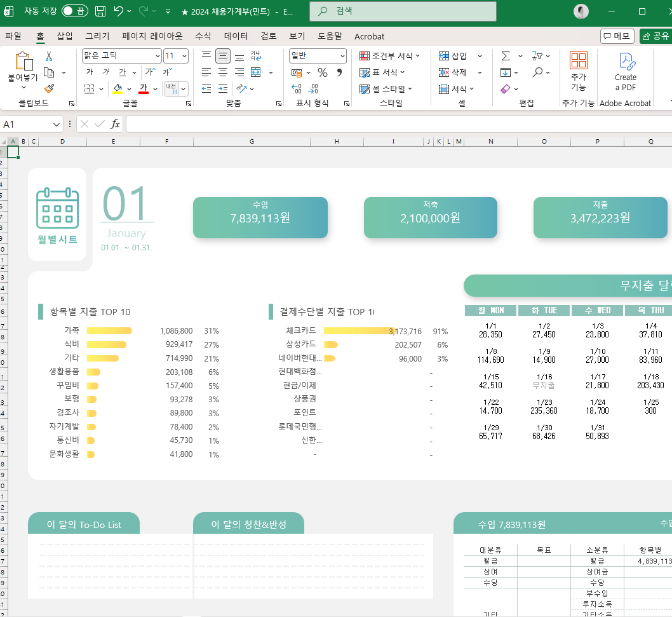Align text left icon

point(206,72)
